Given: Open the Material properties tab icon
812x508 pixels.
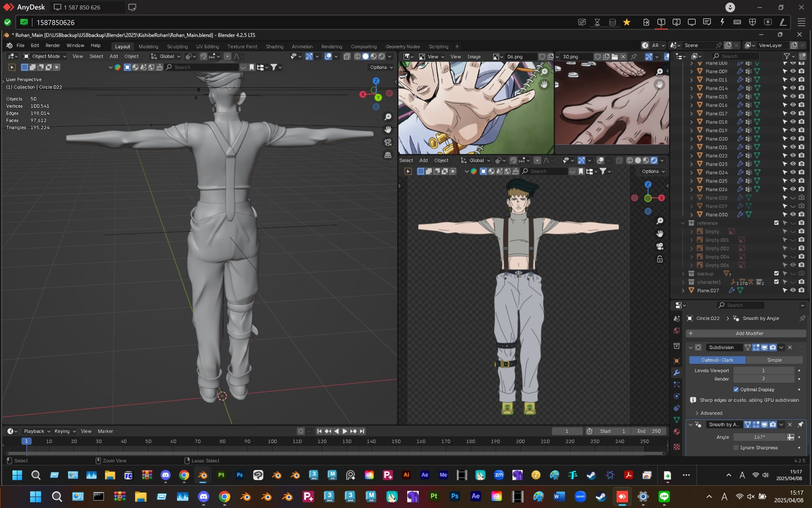Looking at the screenshot, I should coord(677,432).
